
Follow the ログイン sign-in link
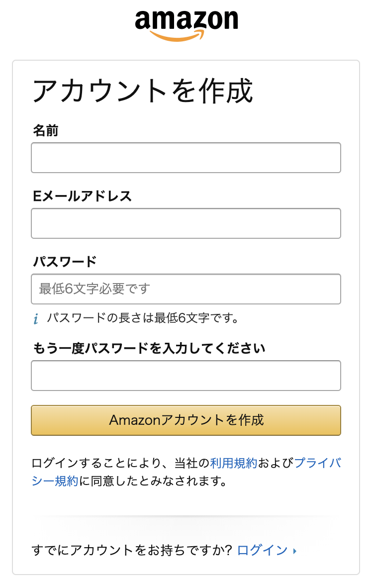coord(263,551)
